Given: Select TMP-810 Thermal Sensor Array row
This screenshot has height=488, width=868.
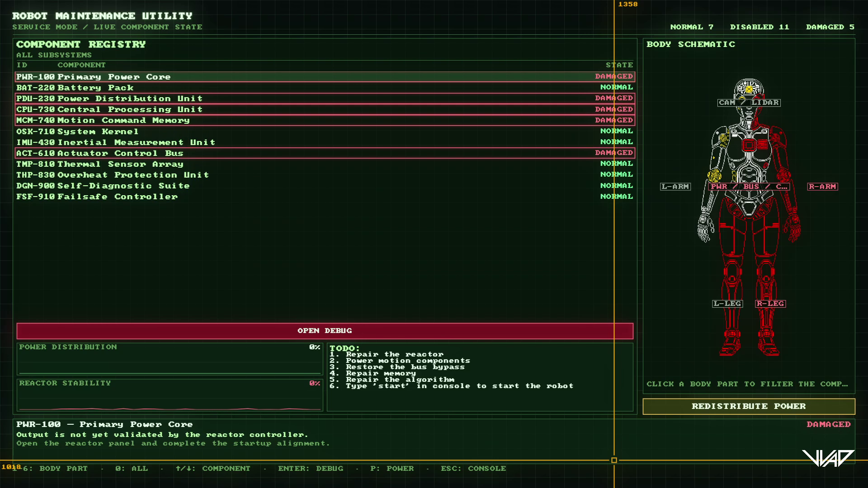Looking at the screenshot, I should pyautogui.click(x=325, y=164).
